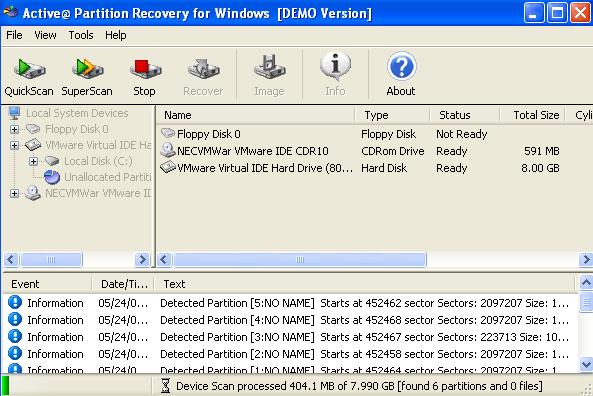Click 'VMware Virtual IDE Hard Drive (80...' name
The height and width of the screenshot is (396, 593).
(x=265, y=168)
